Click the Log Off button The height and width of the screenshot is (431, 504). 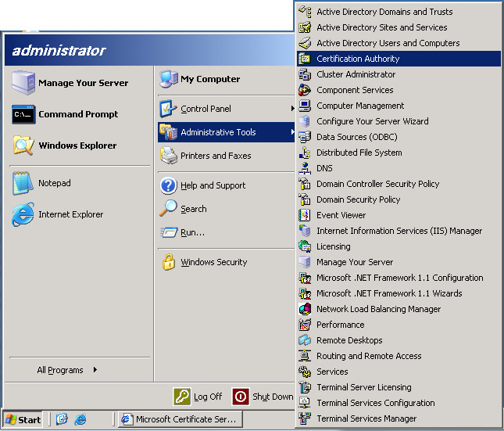198,397
